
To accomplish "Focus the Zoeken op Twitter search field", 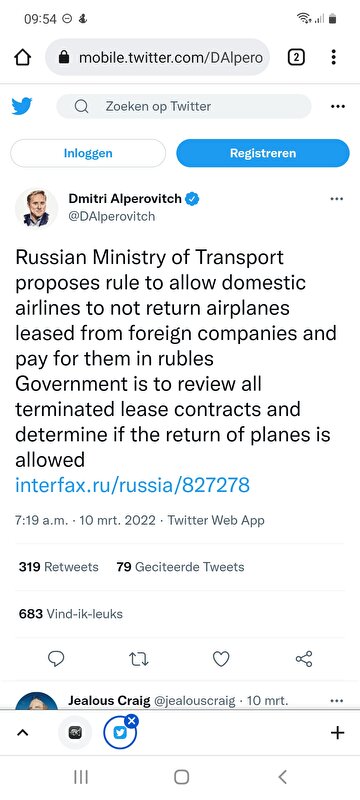I will coord(184,106).
